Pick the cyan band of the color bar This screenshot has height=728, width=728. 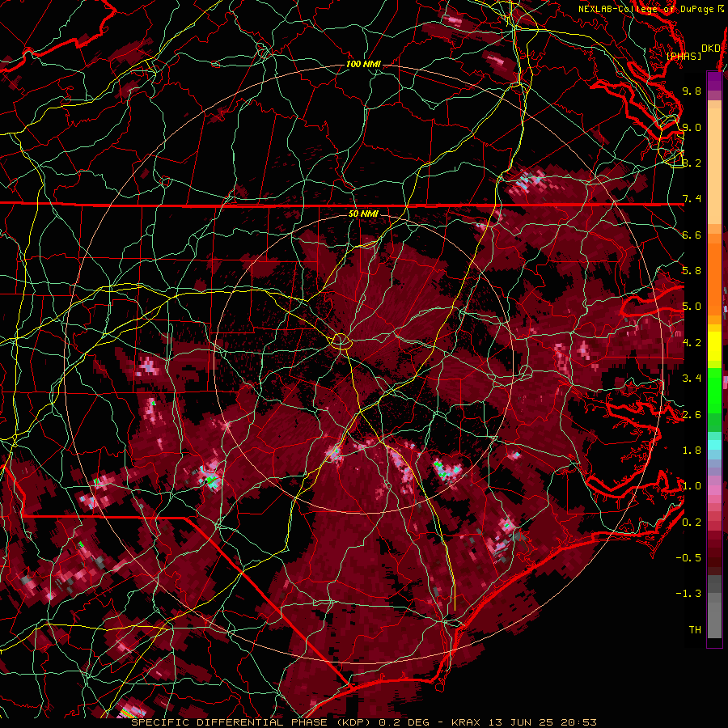click(714, 445)
